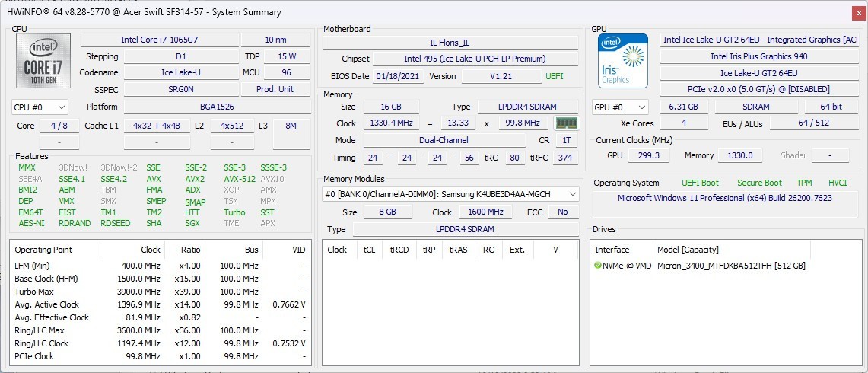Click the BIOS Date 01/18/2021 field
This screenshot has height=373, width=868.
(x=399, y=76)
